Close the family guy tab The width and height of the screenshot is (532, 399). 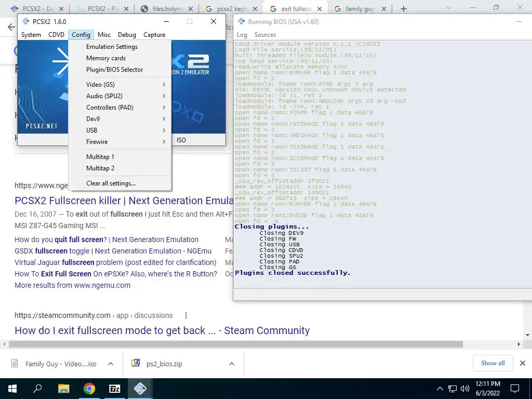(x=384, y=9)
